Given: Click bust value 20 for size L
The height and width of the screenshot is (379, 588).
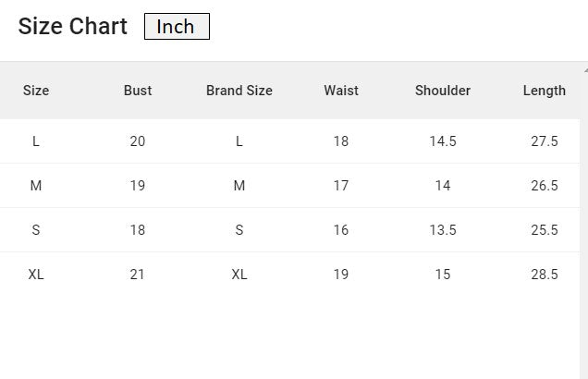Looking at the screenshot, I should click(x=138, y=141).
